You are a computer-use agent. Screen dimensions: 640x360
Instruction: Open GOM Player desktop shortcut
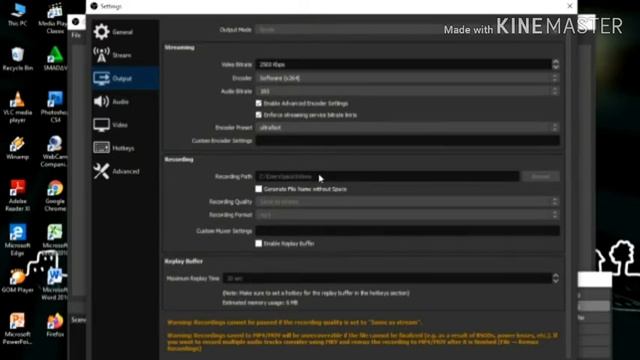(x=18, y=281)
